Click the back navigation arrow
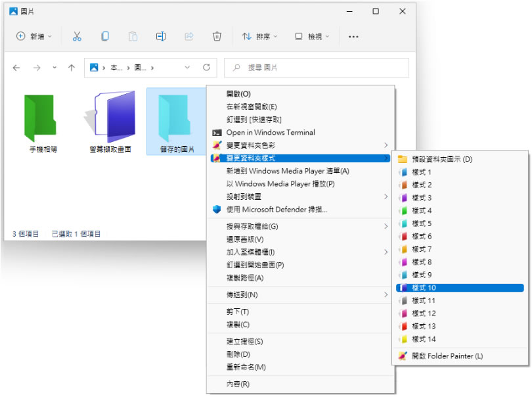Screen dimensions: 532x397 tap(17, 67)
